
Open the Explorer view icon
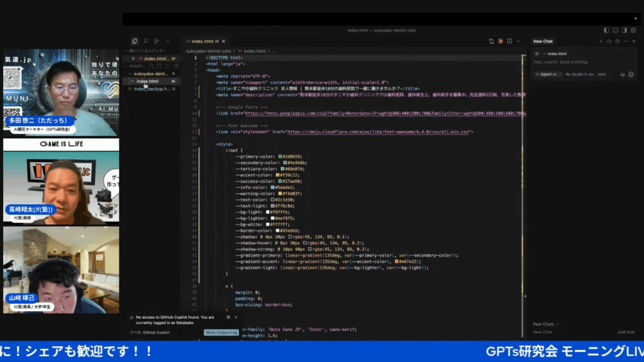[135, 41]
